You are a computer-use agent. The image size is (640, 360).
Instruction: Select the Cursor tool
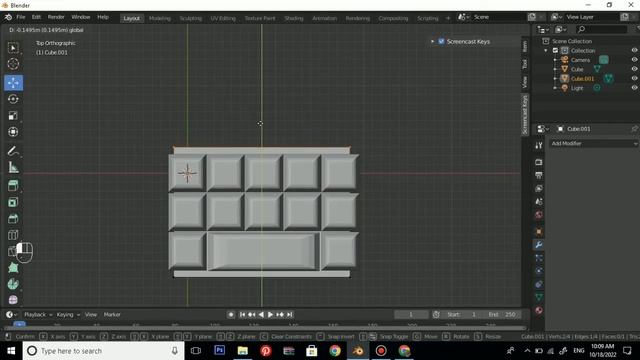(x=13, y=64)
